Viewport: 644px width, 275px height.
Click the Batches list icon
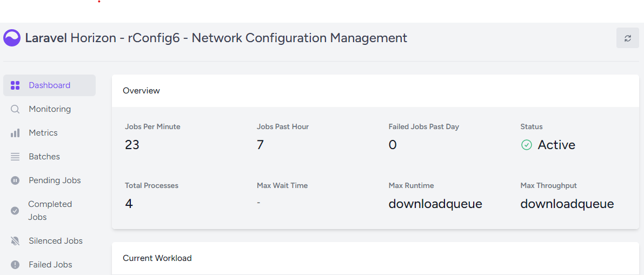15,157
